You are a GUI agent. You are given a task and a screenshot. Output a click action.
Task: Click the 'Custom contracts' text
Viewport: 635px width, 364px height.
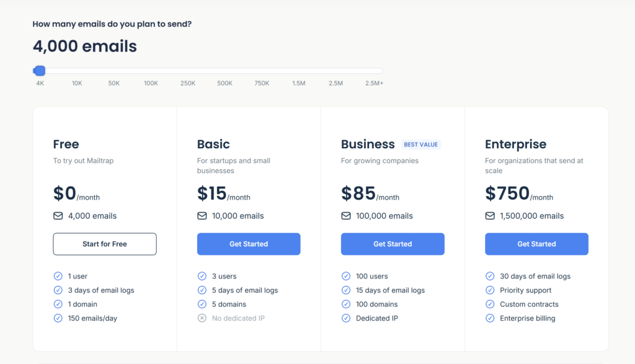(529, 304)
